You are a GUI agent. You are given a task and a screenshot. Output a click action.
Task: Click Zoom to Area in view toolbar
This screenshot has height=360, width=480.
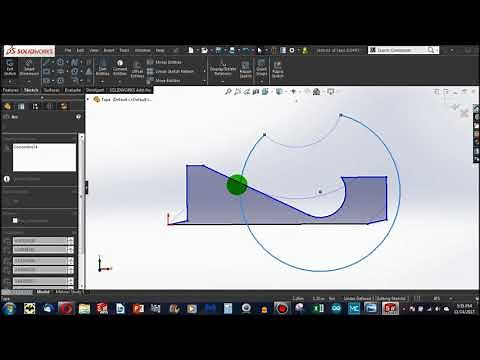tap(237, 92)
